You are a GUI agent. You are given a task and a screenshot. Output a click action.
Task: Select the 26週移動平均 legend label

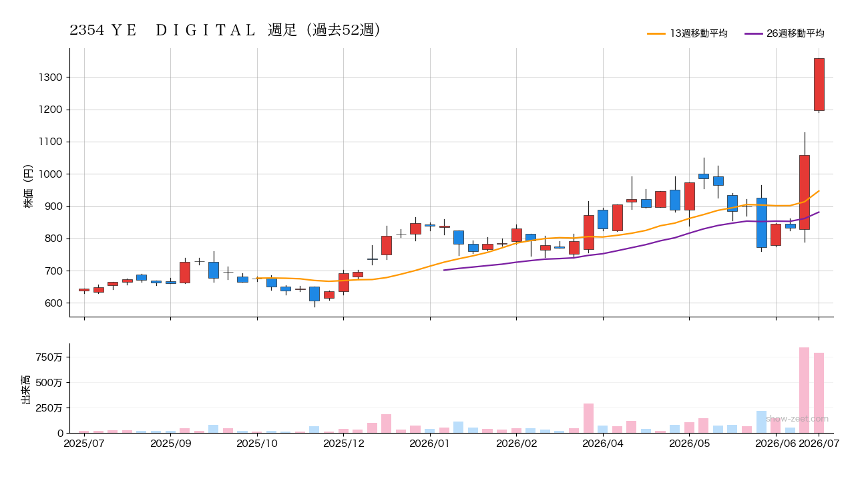(795, 33)
